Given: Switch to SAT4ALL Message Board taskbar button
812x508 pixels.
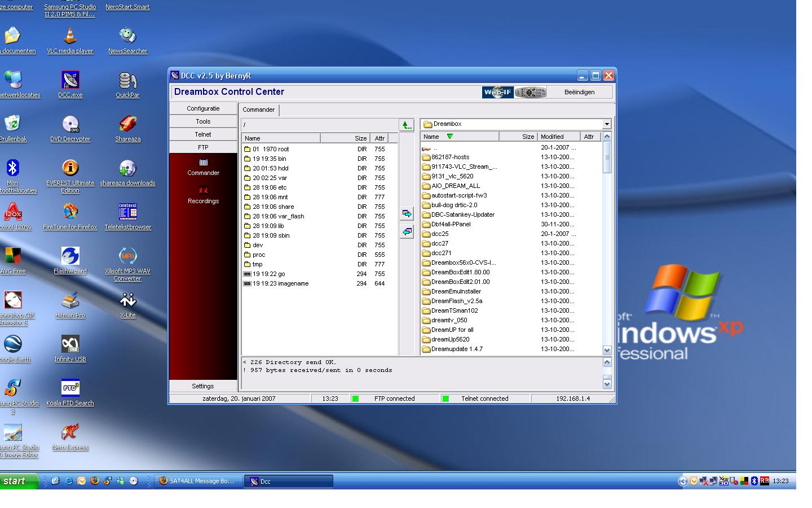Looking at the screenshot, I should pyautogui.click(x=197, y=481).
